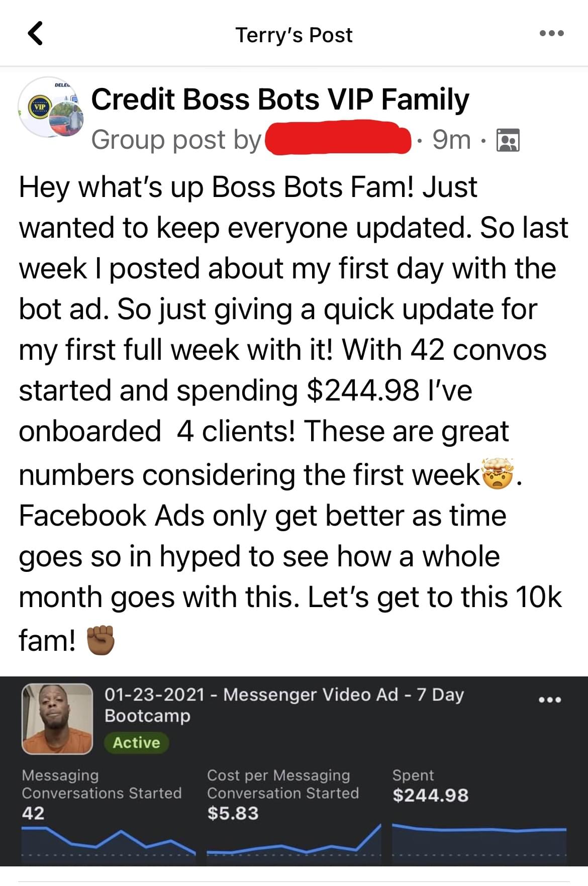
Task: Open the ad video thumbnail
Action: pyautogui.click(x=57, y=719)
